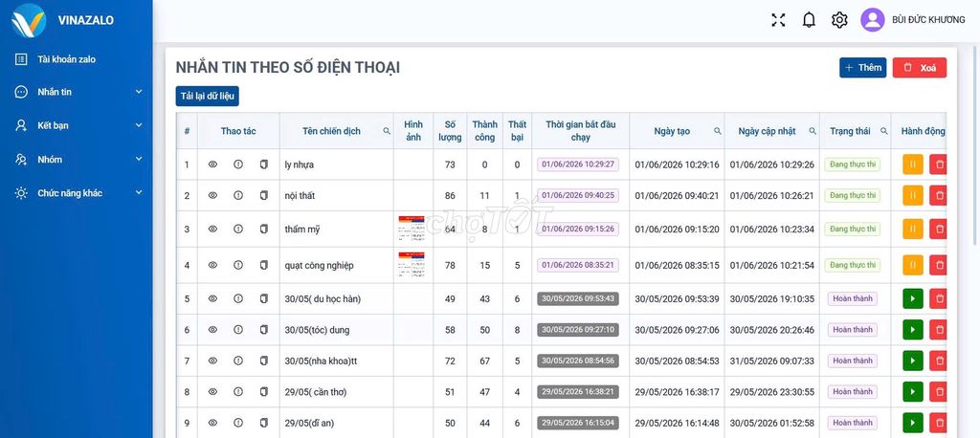Screen dimensions: 980x438
Task: Delete the 'nội thất' campaign row
Action: pos(938,195)
